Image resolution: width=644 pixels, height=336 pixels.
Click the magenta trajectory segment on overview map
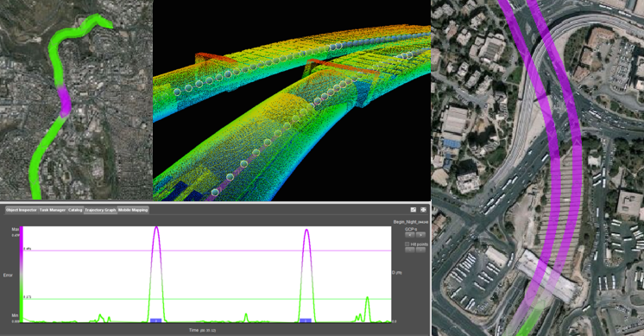pos(65,101)
